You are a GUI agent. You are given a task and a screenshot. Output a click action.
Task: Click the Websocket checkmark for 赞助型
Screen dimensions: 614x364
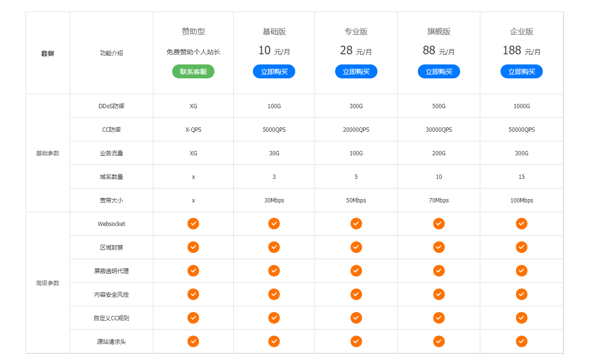(x=193, y=224)
